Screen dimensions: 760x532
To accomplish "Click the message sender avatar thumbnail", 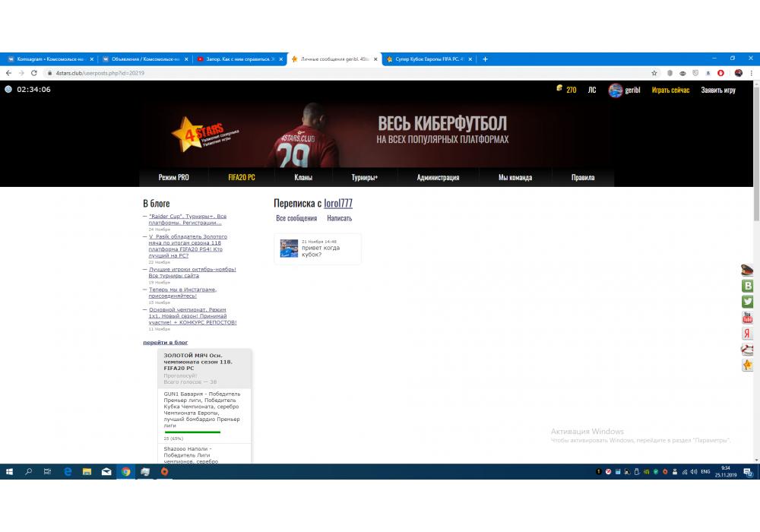I will (289, 249).
